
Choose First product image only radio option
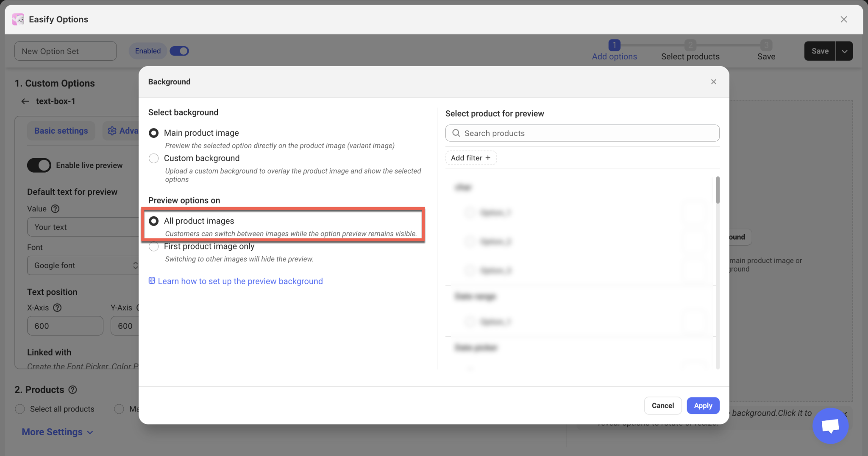tap(153, 246)
